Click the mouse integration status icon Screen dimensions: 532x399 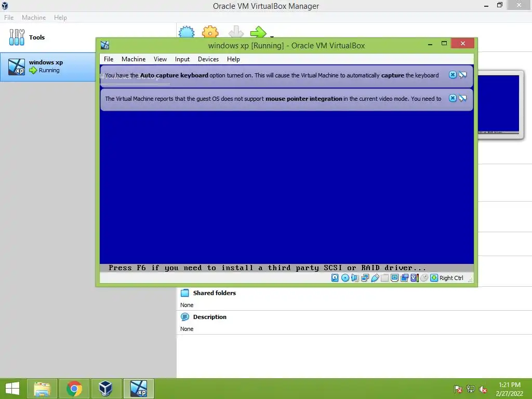(424, 278)
